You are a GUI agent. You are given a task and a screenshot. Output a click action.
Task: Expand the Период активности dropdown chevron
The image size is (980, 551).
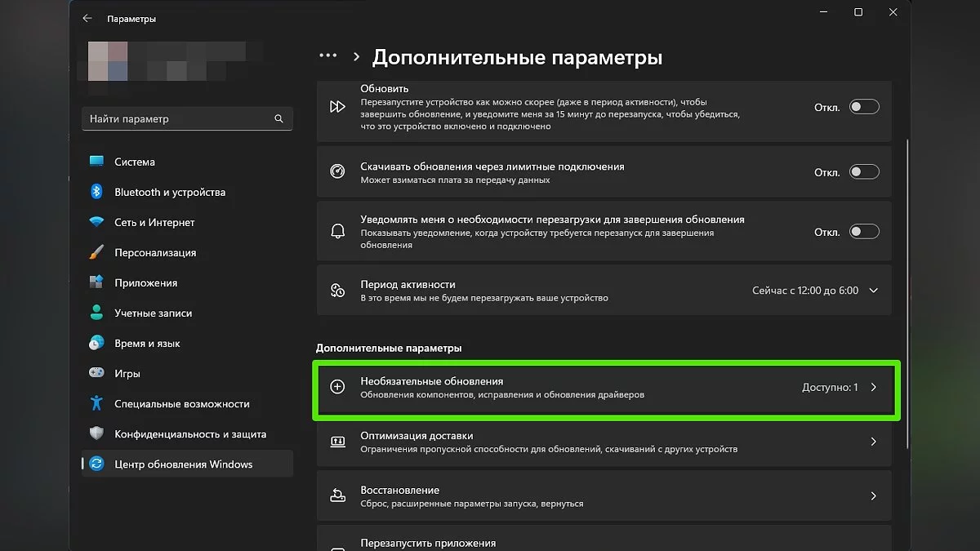[x=874, y=291]
